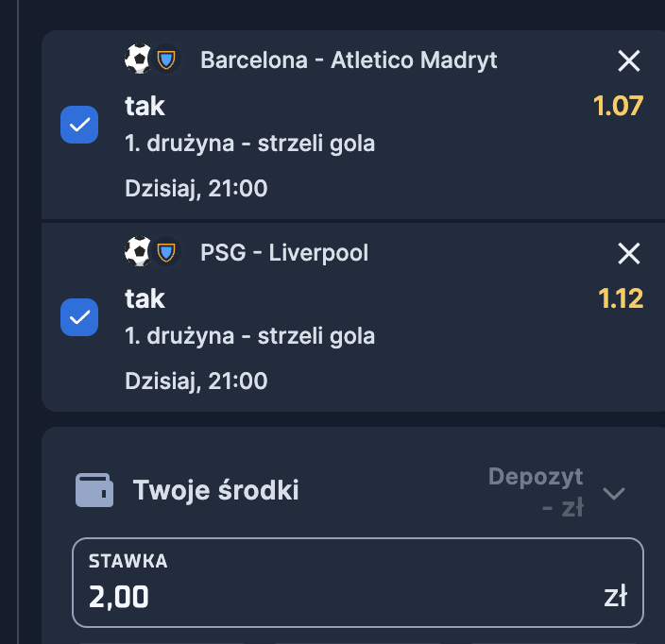Click the shield icon next to Barcelona match
Viewport: 665px width, 644px height.
click(x=166, y=60)
